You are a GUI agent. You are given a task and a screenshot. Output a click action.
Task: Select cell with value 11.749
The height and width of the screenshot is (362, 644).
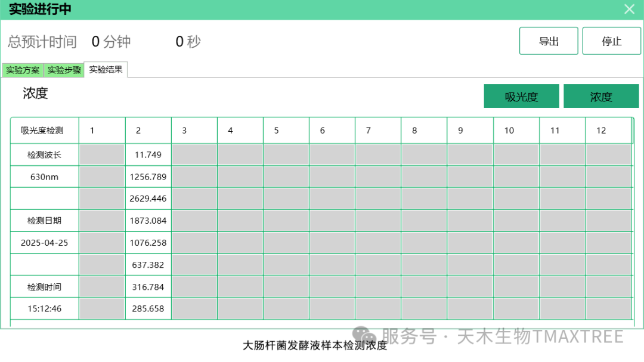(148, 154)
